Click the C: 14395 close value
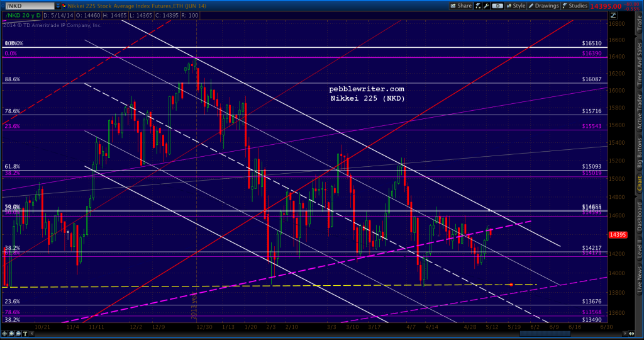This screenshot has width=644, height=340. click(x=166, y=15)
